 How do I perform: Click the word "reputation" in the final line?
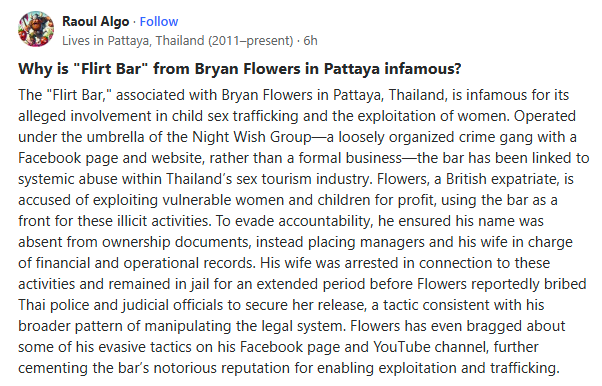[x=255, y=368]
